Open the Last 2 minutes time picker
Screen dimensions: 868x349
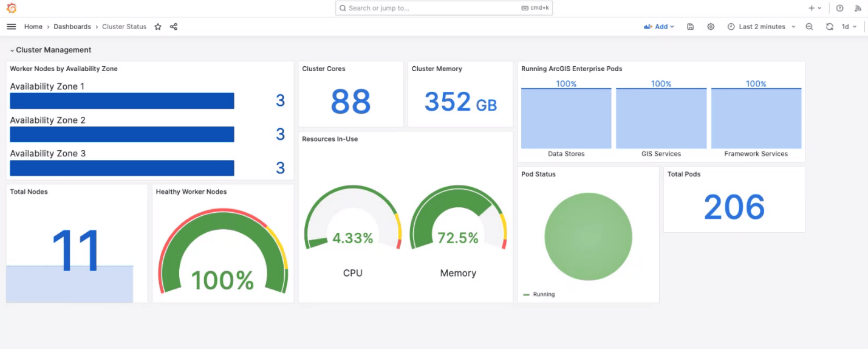762,27
